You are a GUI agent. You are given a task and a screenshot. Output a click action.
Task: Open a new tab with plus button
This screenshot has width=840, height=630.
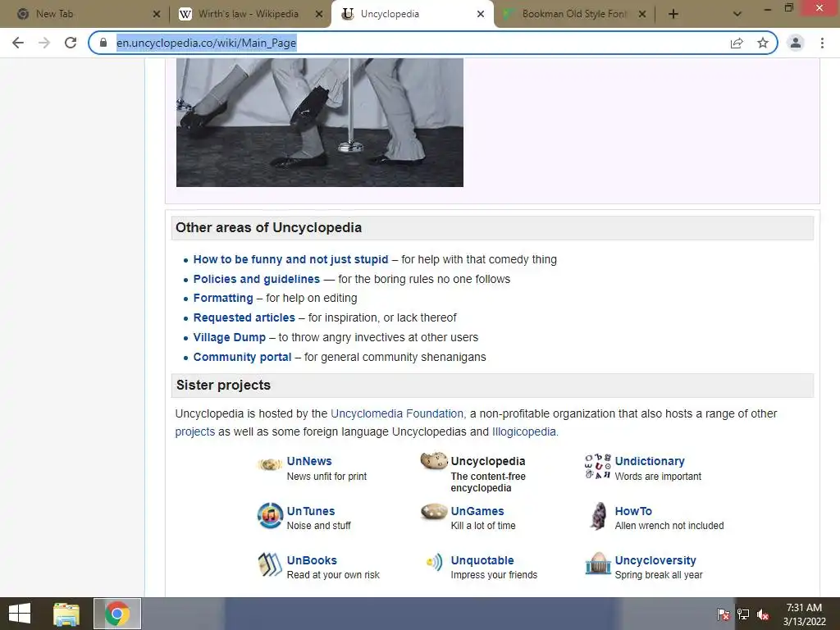673,15
